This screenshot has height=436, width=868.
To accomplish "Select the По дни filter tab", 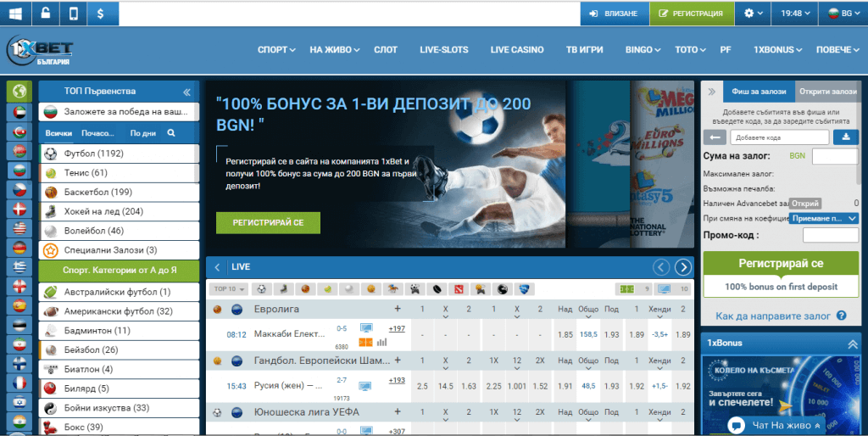I will click(x=142, y=133).
